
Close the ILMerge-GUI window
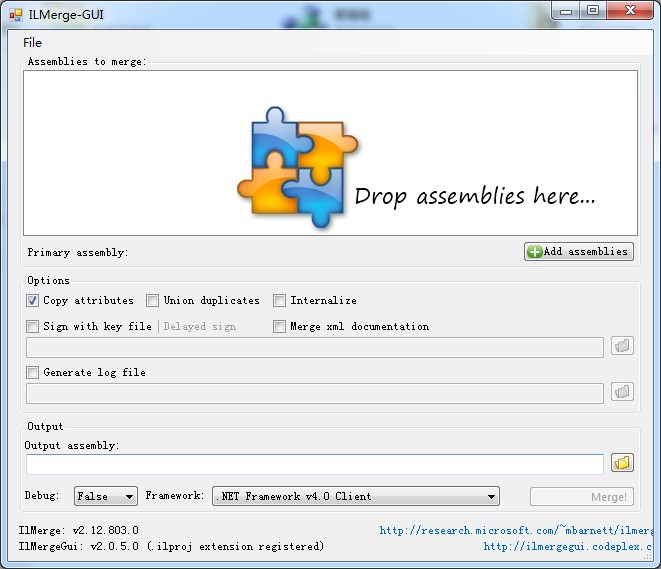point(630,11)
